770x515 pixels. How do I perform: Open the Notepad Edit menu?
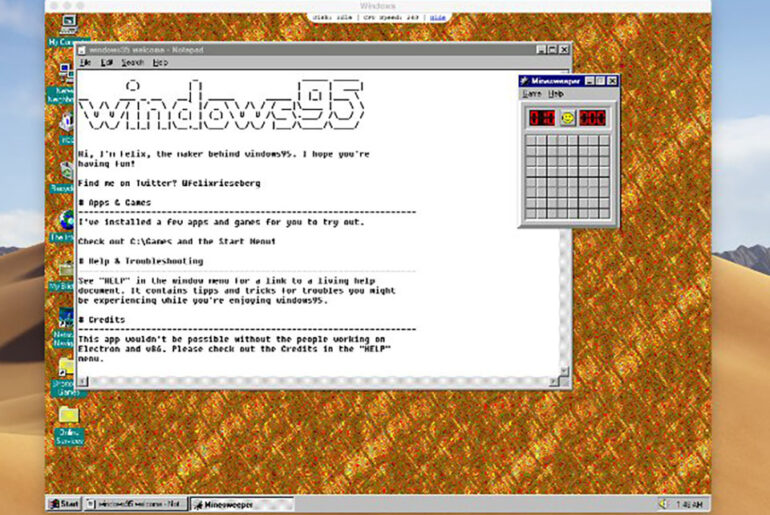tap(106, 62)
